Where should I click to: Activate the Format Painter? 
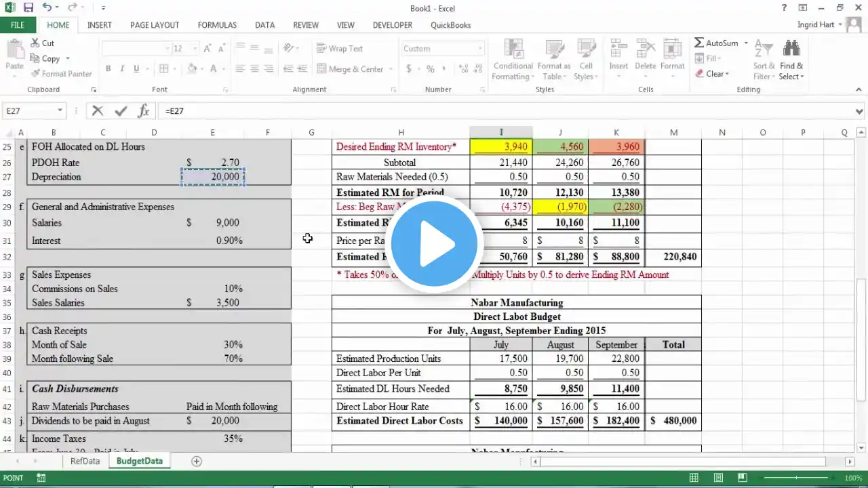(61, 74)
